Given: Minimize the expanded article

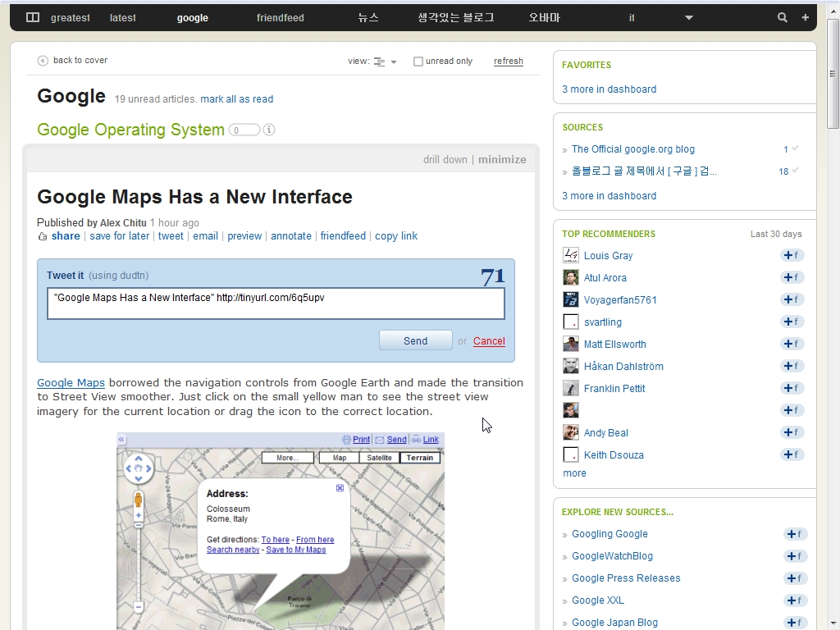Looking at the screenshot, I should (502, 160).
